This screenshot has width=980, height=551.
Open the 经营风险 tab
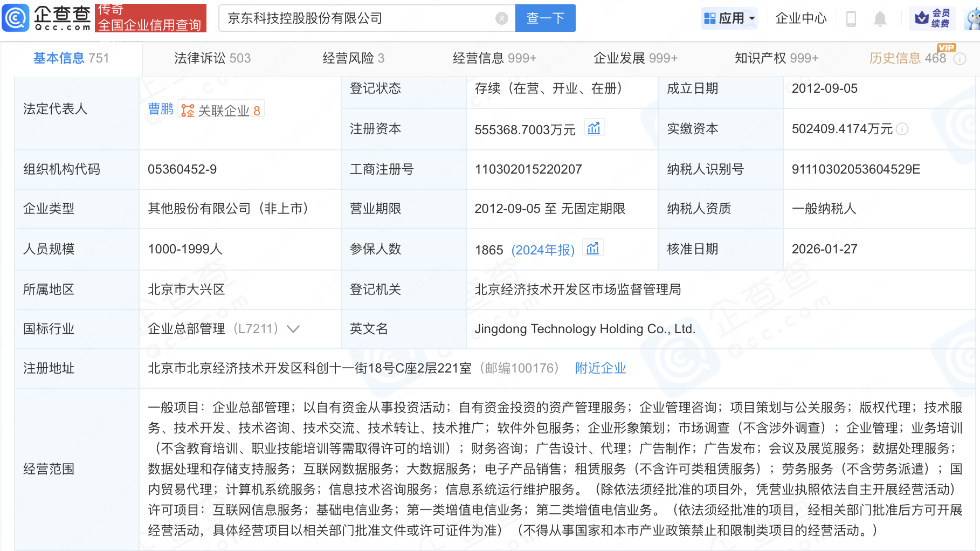point(353,58)
